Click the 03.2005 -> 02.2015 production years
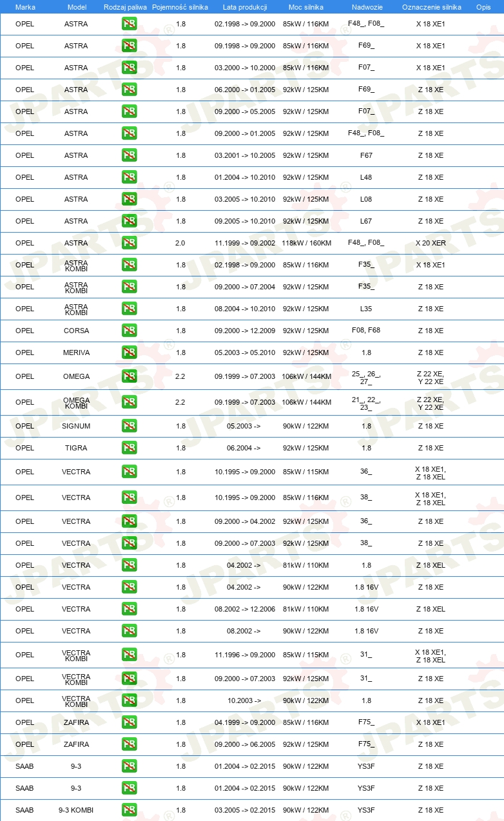The width and height of the screenshot is (504, 821). tap(245, 810)
